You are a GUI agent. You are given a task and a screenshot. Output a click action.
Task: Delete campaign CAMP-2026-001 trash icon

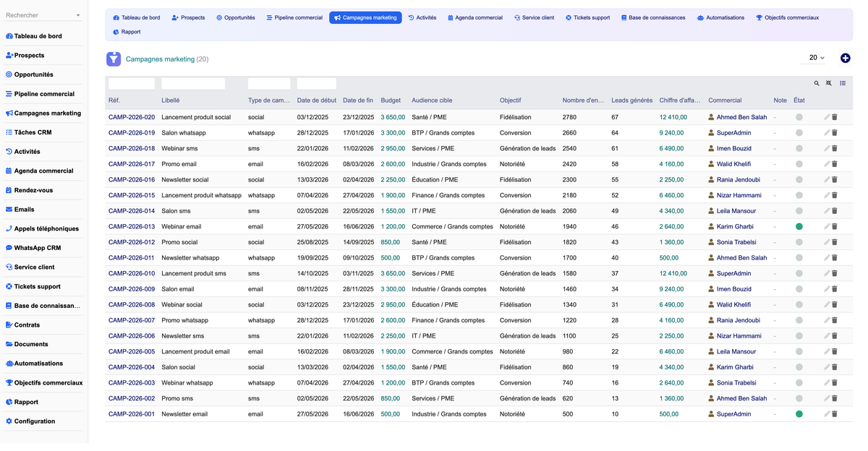pos(835,413)
